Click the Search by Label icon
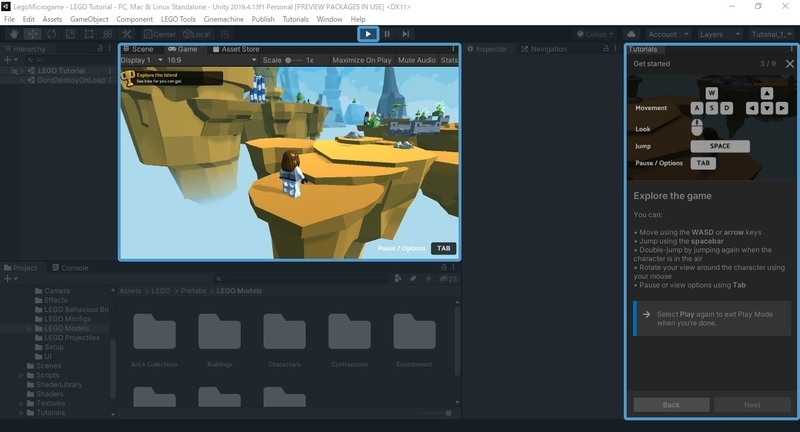Image resolution: width=800 pixels, height=432 pixels. 413,278
